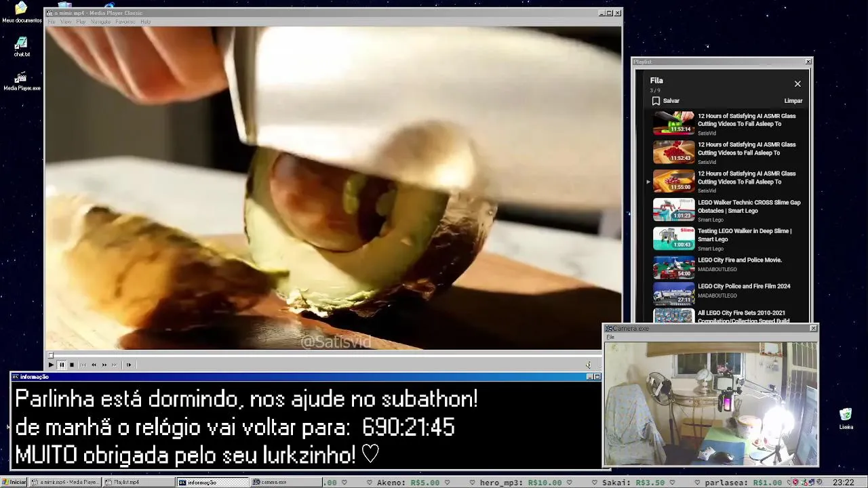The width and height of the screenshot is (868, 488).
Task: Open the Lixeira recycle bin icon
Action: coord(846,419)
